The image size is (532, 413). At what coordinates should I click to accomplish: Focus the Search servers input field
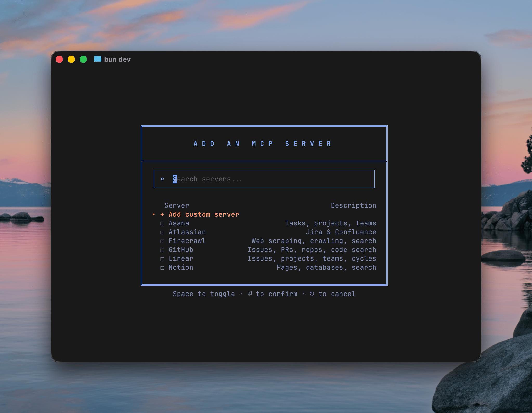click(264, 179)
